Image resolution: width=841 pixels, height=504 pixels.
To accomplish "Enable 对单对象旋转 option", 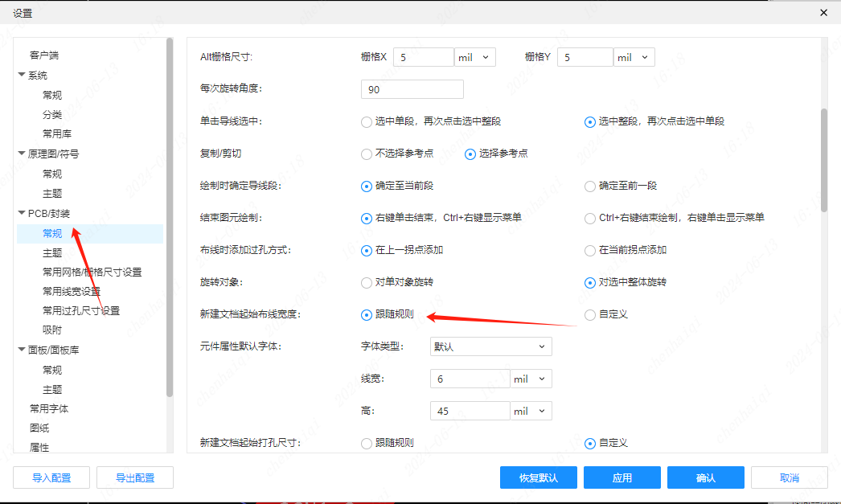I will click(x=367, y=282).
